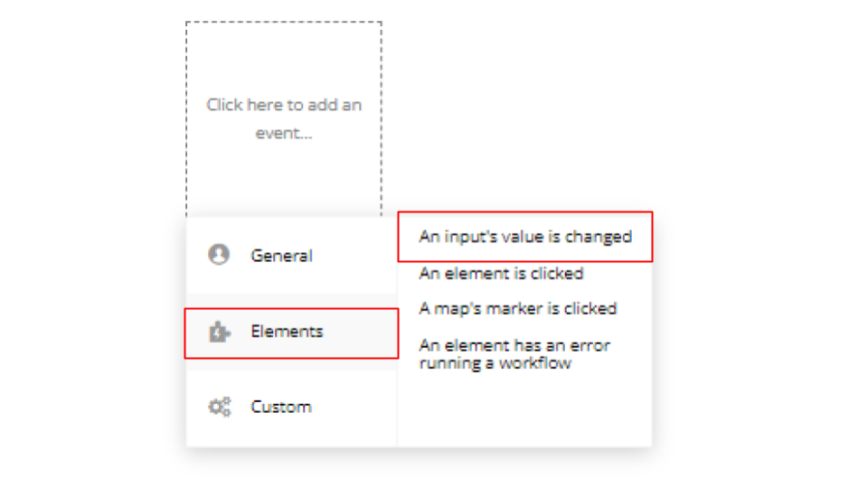Click the dashed add-event placeholder box
Image resolution: width=868 pixels, height=488 pixels.
(x=283, y=119)
